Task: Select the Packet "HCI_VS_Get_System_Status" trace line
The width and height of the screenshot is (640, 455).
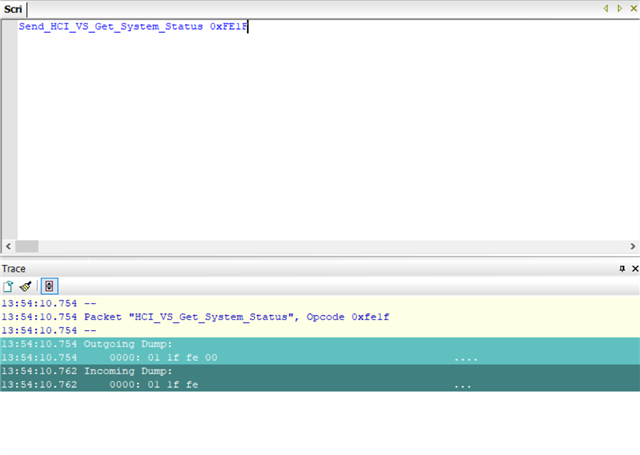Action: [x=320, y=317]
